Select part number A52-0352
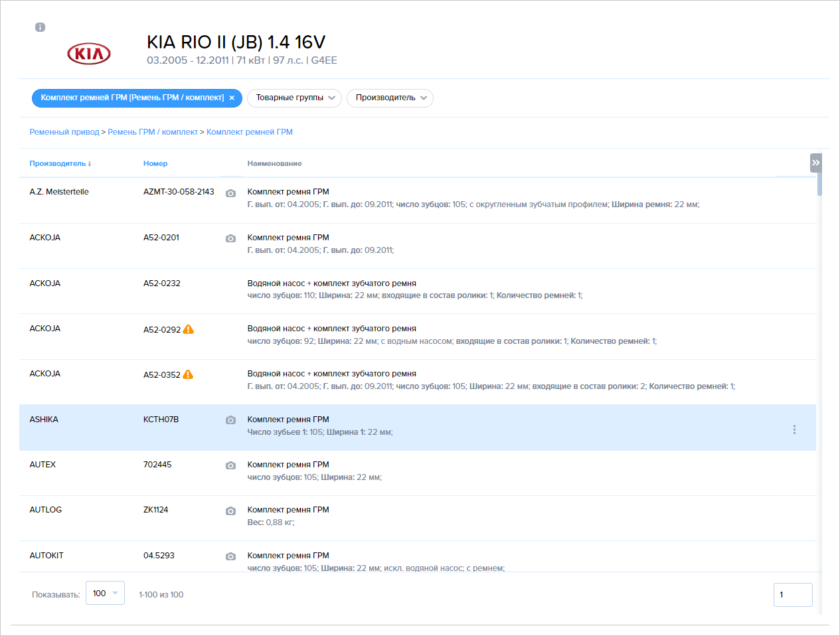Screen dimensions: 840x636 pos(162,374)
